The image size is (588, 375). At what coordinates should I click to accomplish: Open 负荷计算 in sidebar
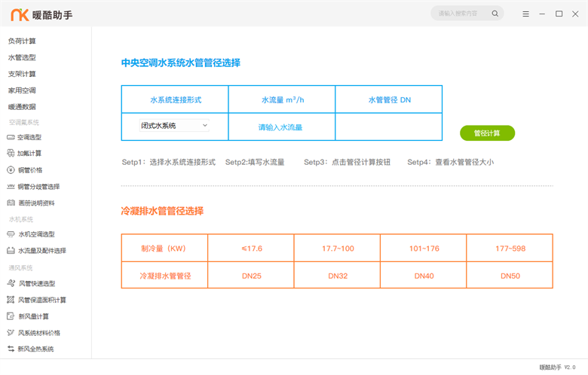pos(22,41)
